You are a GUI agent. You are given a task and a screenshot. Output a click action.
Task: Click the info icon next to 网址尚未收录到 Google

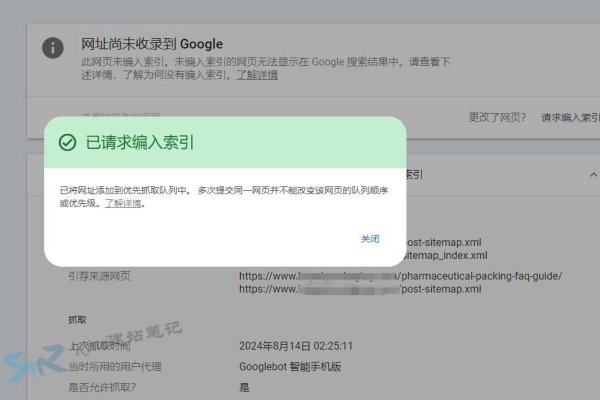pos(53,48)
